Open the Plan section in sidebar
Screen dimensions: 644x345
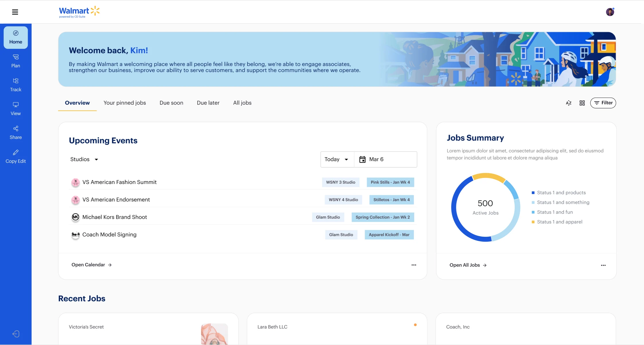click(x=16, y=61)
